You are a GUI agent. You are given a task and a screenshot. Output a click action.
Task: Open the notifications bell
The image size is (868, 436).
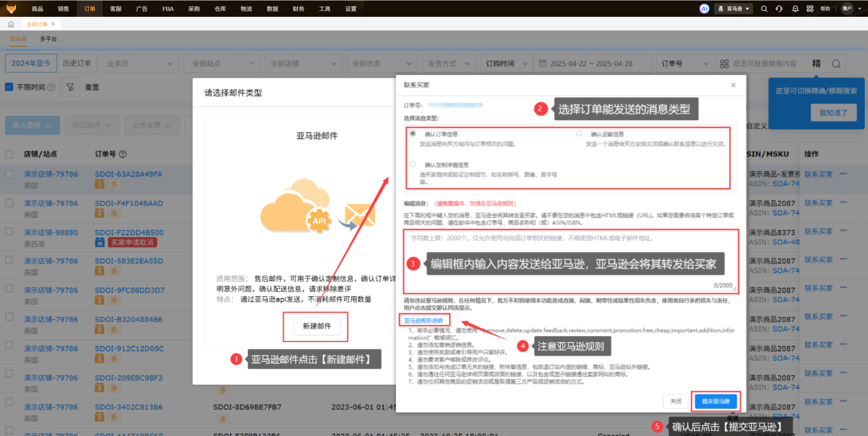[795, 9]
